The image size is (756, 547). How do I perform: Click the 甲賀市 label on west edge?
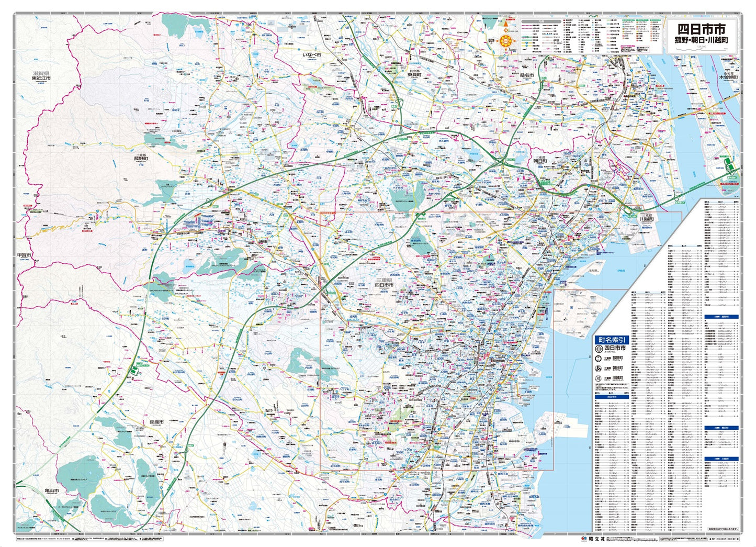[x=24, y=255]
